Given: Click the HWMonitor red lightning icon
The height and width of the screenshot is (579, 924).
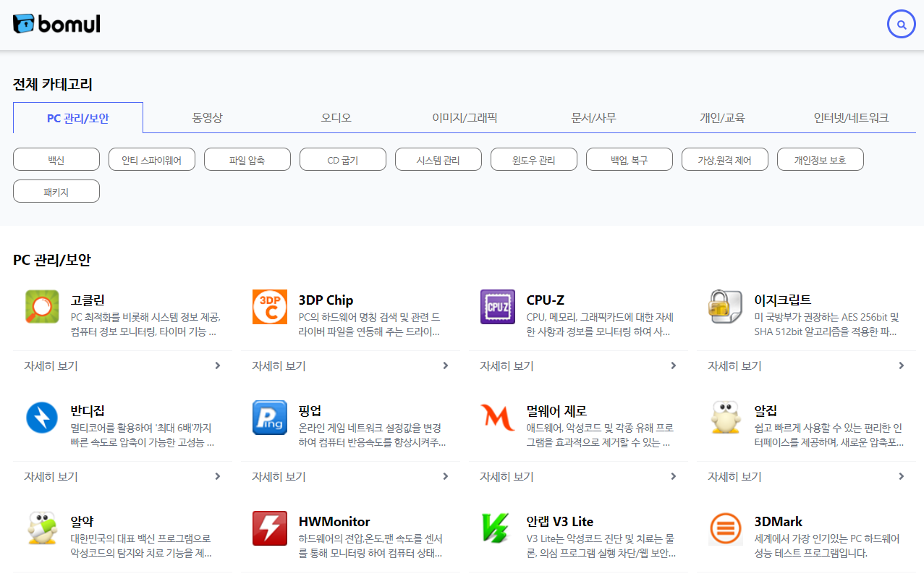Looking at the screenshot, I should pyautogui.click(x=270, y=528).
